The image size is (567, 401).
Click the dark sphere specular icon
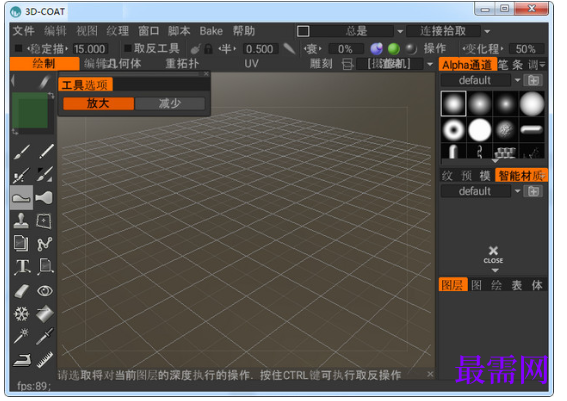tap(411, 49)
